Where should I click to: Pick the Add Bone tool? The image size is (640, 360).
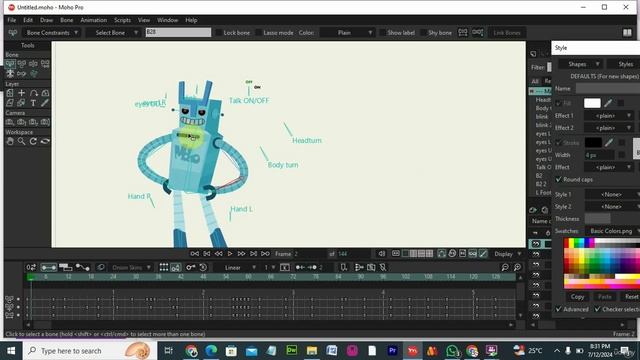pyautogui.click(x=33, y=64)
